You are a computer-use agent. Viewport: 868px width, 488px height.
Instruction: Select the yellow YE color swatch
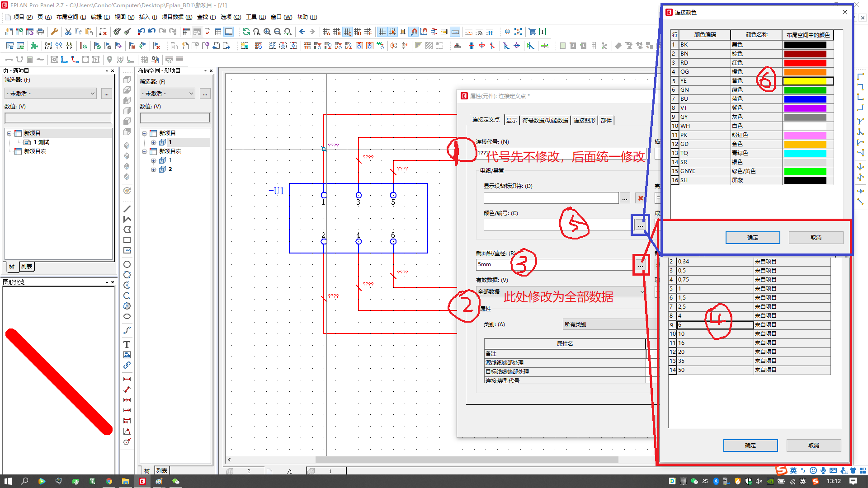(807, 81)
